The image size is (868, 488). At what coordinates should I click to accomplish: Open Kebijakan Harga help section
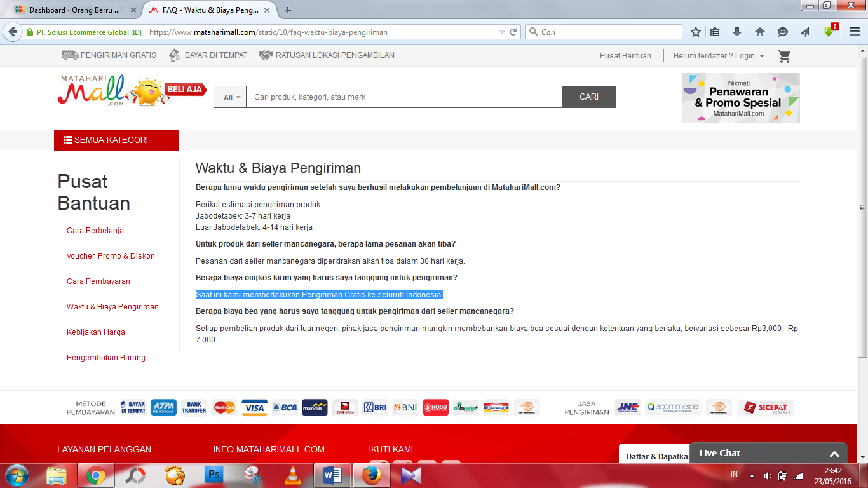click(x=96, y=332)
